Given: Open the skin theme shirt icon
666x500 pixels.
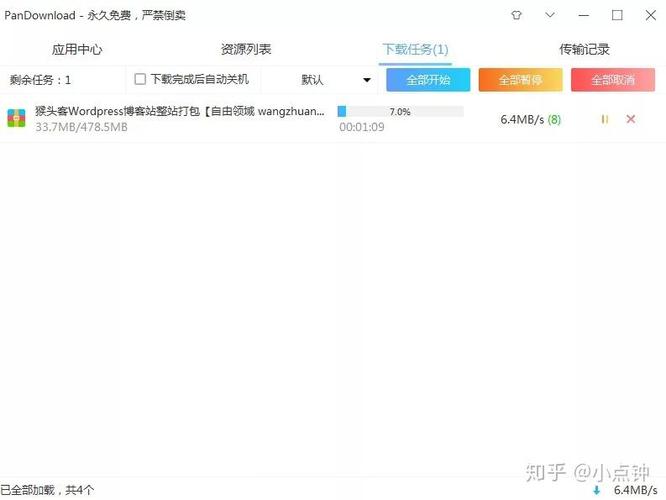Looking at the screenshot, I should click(516, 15).
